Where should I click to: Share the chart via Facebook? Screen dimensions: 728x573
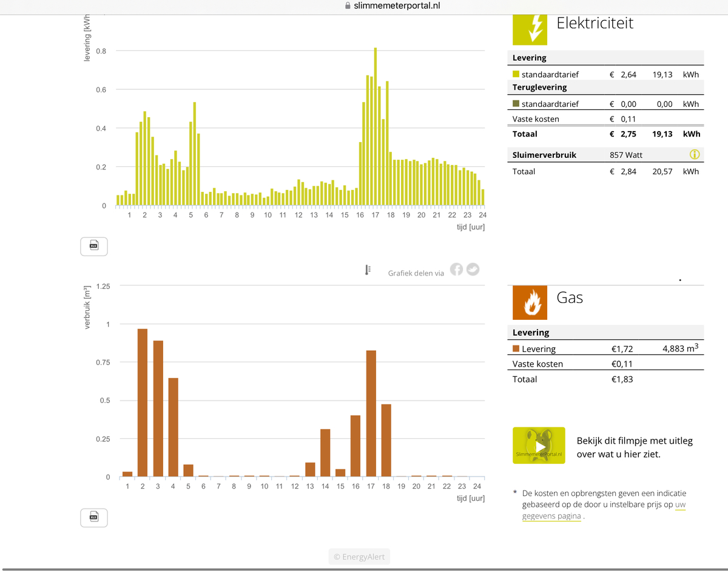pyautogui.click(x=456, y=270)
